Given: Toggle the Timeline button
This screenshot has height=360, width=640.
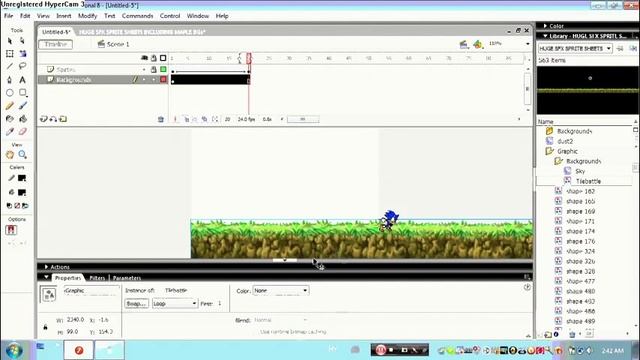Looking at the screenshot, I should click(x=56, y=44).
